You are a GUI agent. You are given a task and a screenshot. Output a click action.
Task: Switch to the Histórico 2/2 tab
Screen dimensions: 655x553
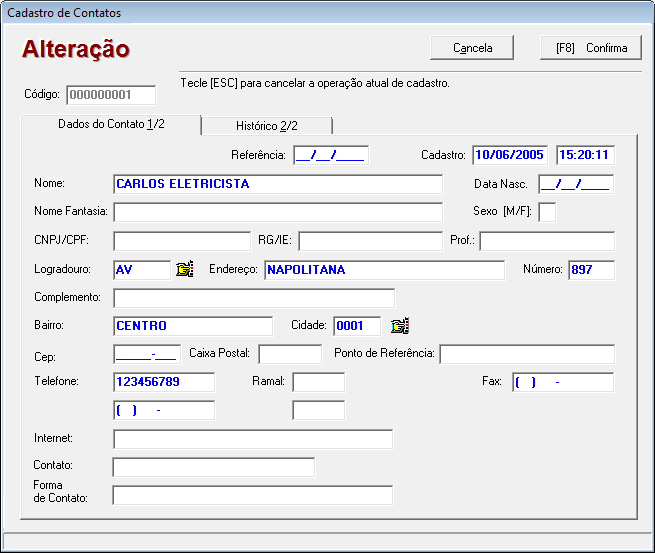[x=266, y=126]
